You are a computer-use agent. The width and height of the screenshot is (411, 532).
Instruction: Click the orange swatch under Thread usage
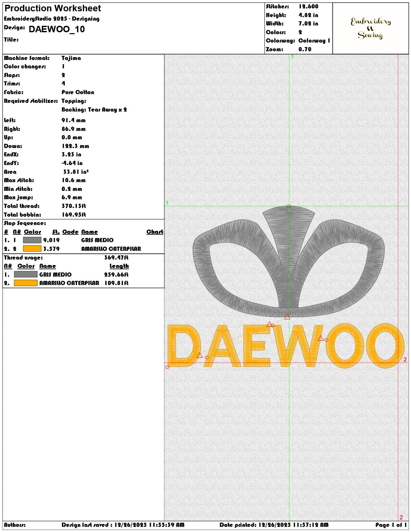tap(26, 283)
